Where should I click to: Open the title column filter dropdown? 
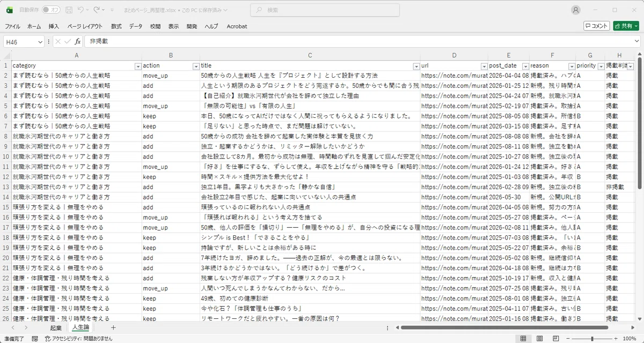[416, 66]
